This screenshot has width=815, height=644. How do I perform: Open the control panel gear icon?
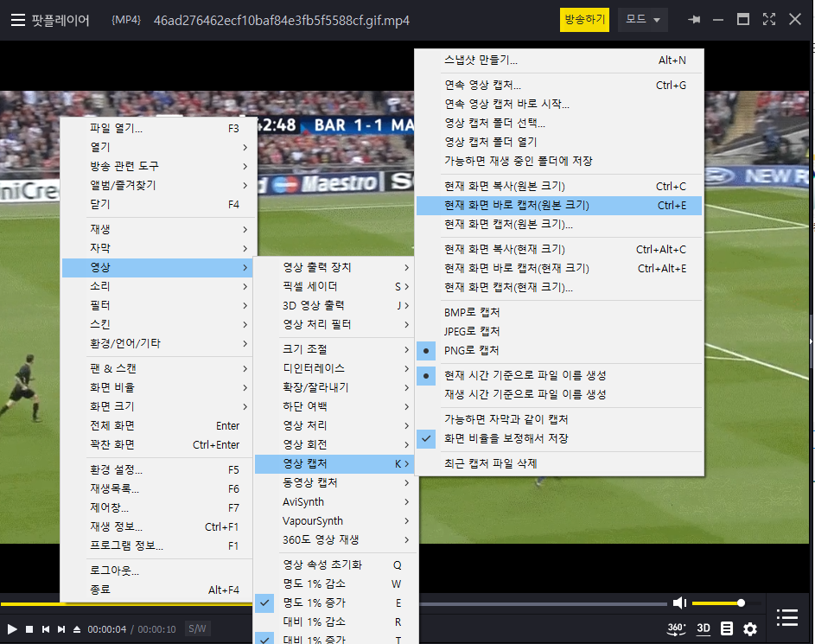[750, 629]
